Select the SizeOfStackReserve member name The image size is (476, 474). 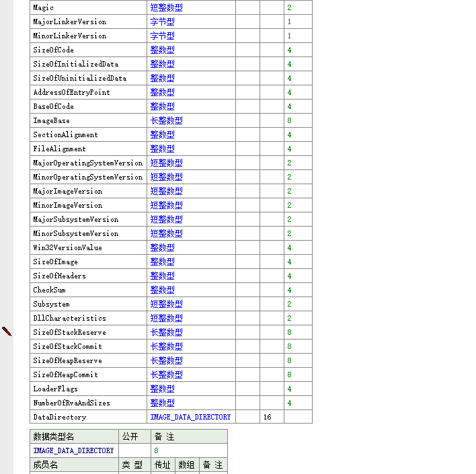69,332
